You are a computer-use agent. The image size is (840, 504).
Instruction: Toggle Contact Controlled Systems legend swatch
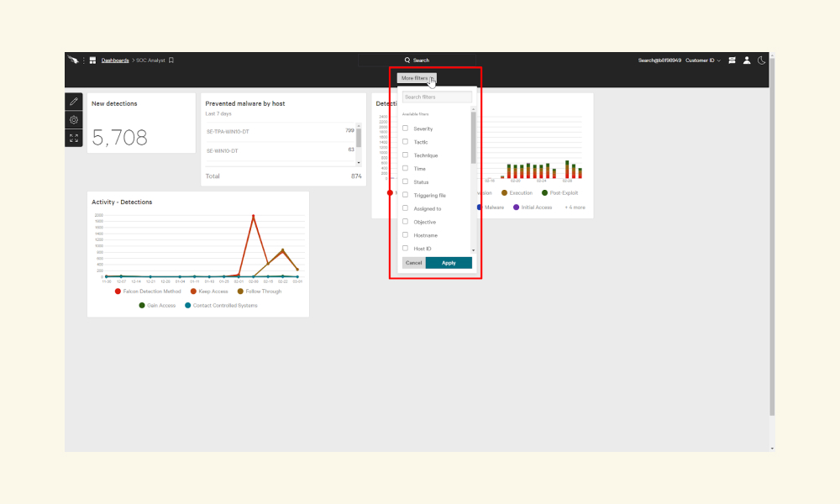click(x=188, y=305)
